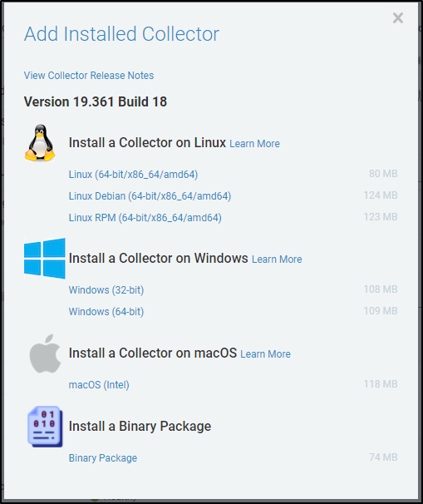Click the 74 MB size label
The height and width of the screenshot is (504, 423).
click(383, 457)
